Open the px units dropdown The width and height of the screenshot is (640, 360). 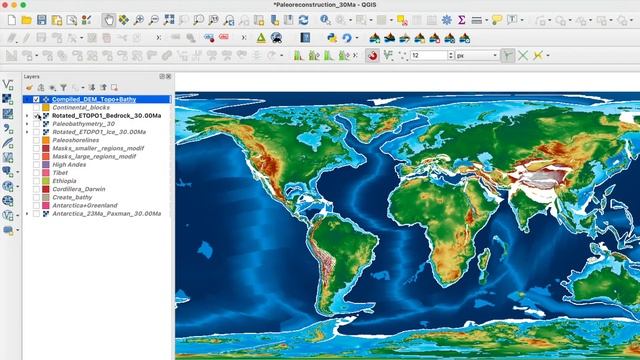tap(477, 55)
